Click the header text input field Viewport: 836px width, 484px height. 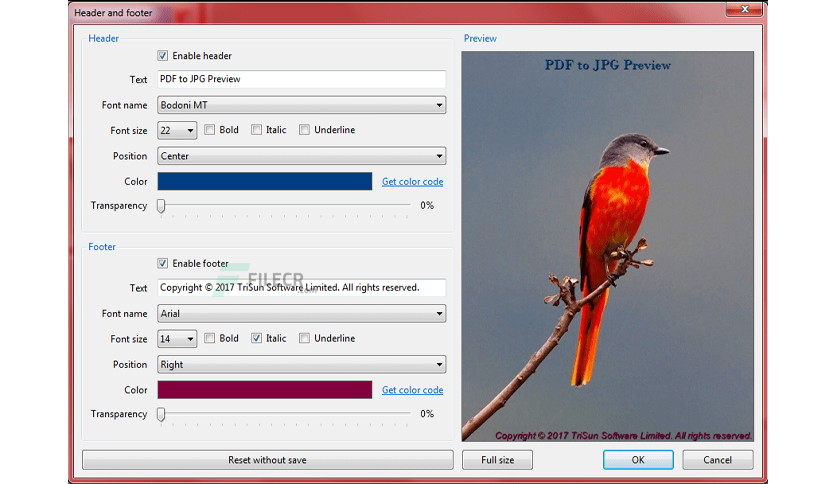(301, 79)
